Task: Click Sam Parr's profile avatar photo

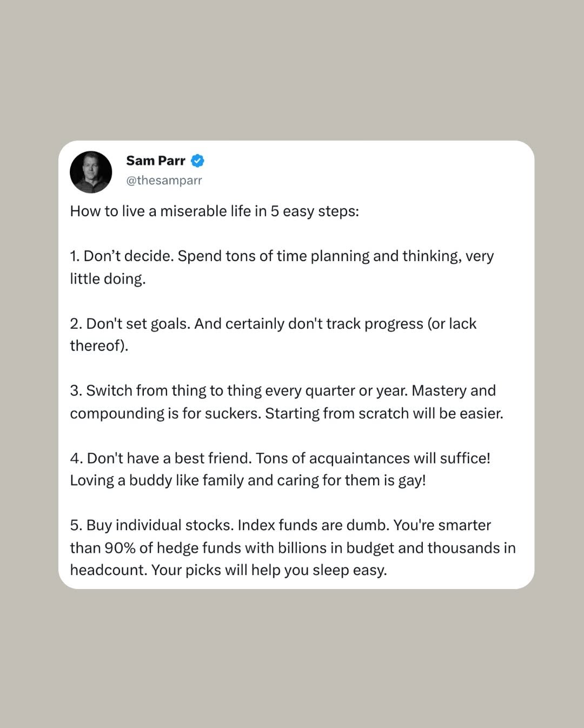Action: (x=91, y=172)
